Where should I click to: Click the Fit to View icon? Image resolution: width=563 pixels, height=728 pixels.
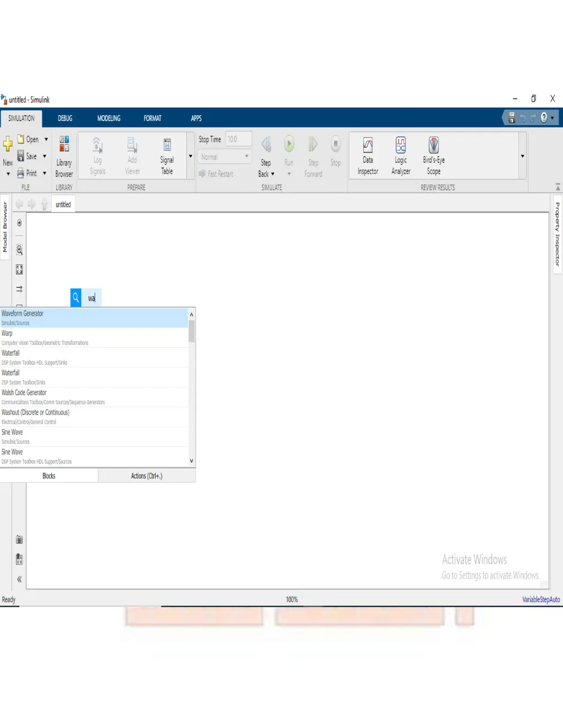[19, 269]
